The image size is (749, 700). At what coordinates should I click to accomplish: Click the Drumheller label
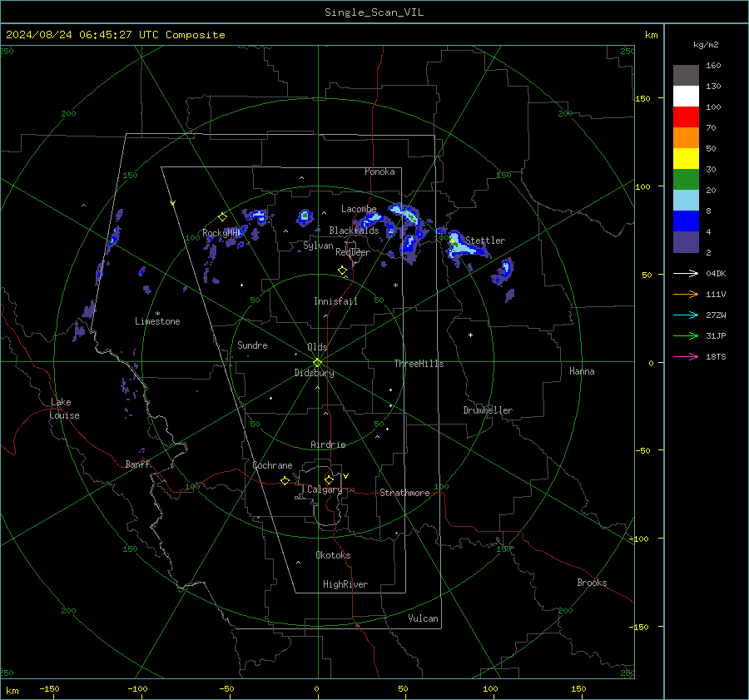point(488,410)
